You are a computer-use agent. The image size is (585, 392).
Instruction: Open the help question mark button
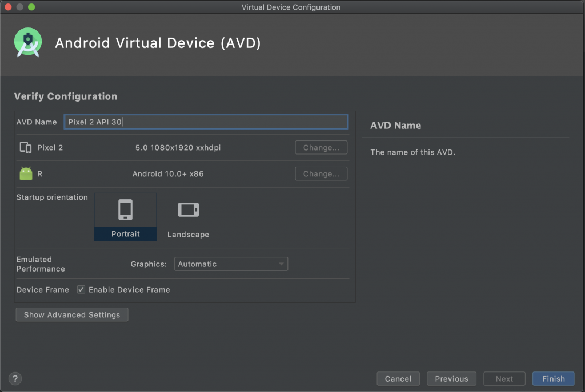(x=15, y=378)
